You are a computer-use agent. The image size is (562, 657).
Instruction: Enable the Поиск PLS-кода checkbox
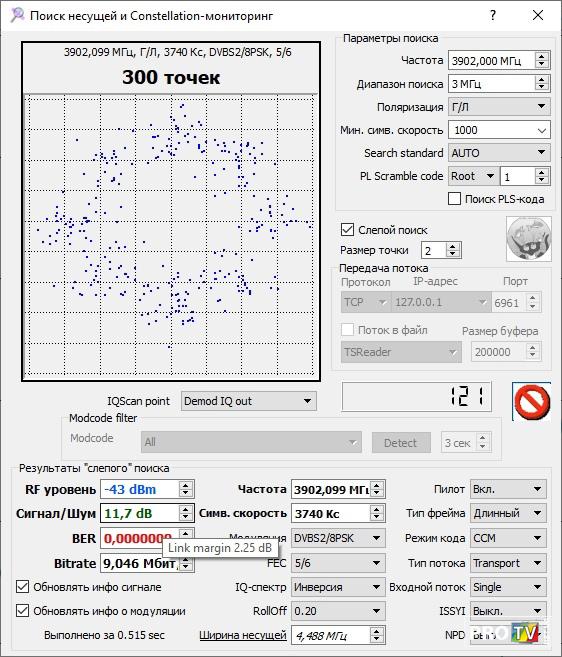click(x=454, y=199)
